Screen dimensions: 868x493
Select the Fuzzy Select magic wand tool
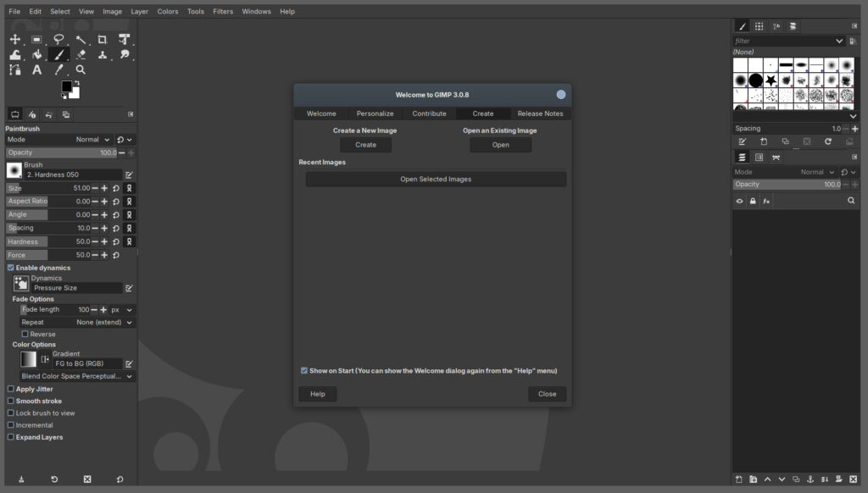(81, 39)
